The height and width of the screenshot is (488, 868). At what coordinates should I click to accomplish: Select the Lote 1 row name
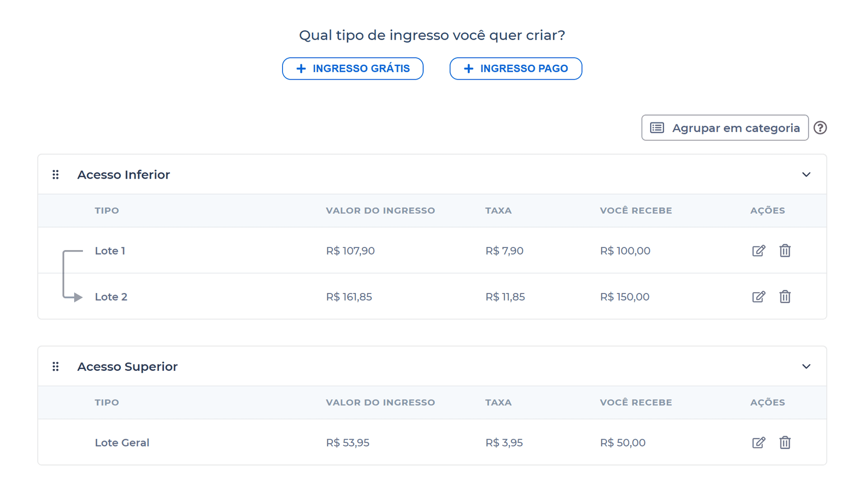(110, 251)
